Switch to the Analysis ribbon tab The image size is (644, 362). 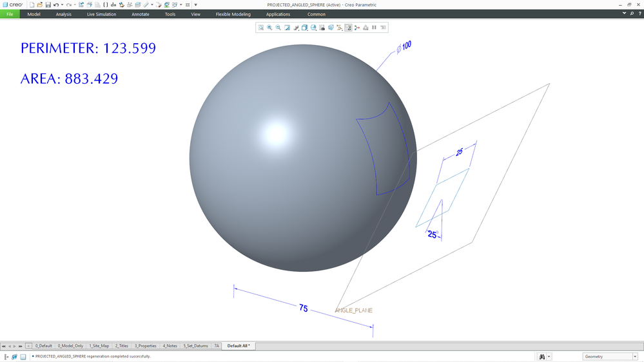[x=64, y=14]
